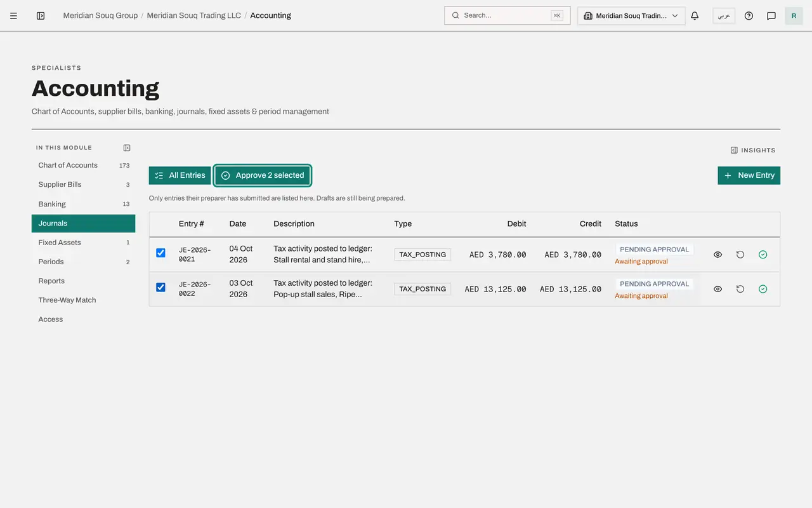Approve entry JE-2026-0021 with check icon

coord(763,255)
